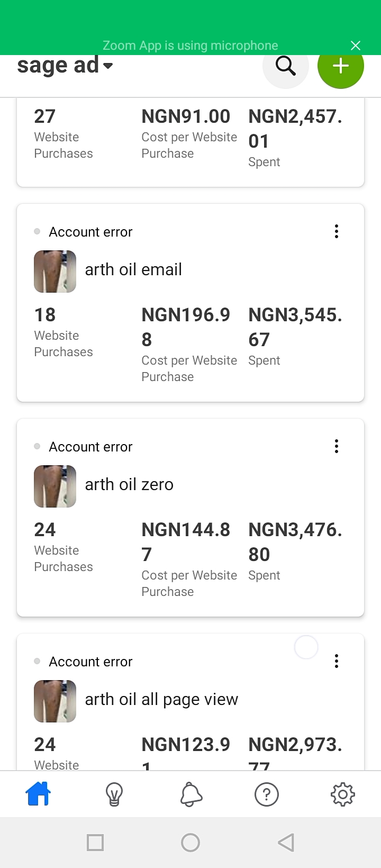This screenshot has width=381, height=868.
Task: Select the arth oil zero thumbnail
Action: click(x=55, y=486)
